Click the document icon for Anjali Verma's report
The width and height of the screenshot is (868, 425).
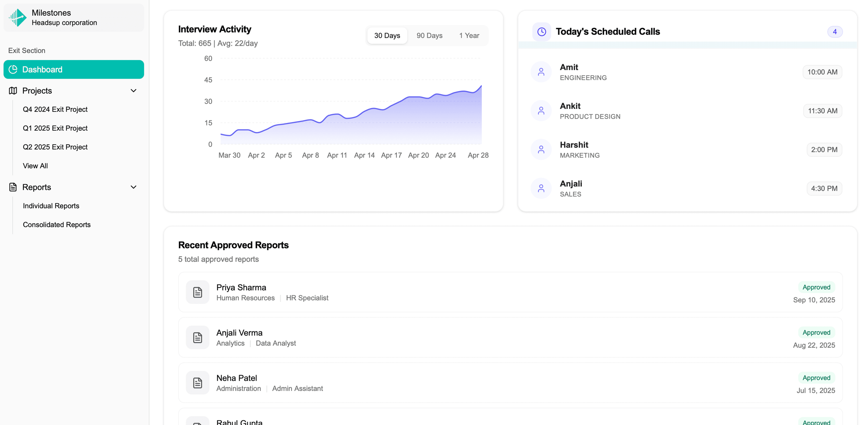[198, 337]
